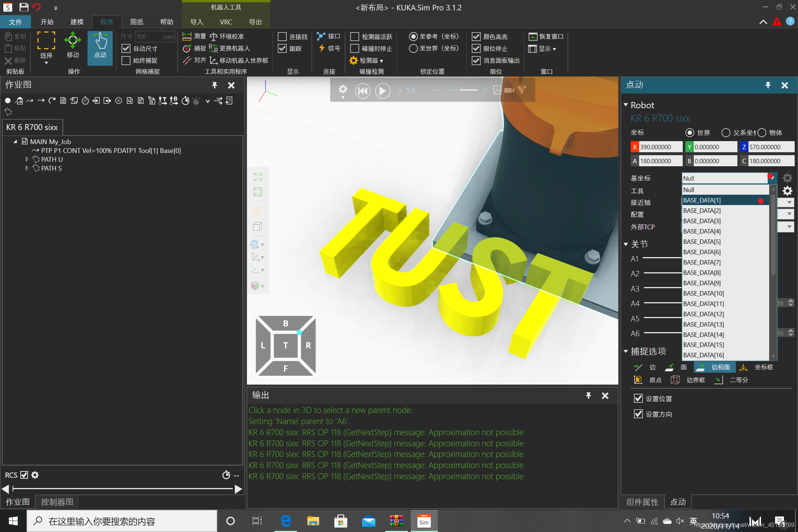Image resolution: width=798 pixels, height=532 pixels.
Task: Open the 建模 (Modeling) ribbon tab
Action: click(77, 22)
